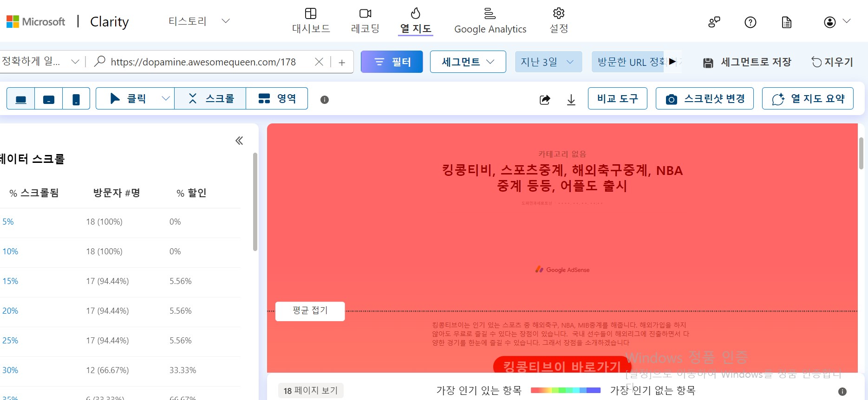This screenshot has width=868, height=400.
Task: Open the heatmap info icon
Action: tap(325, 100)
